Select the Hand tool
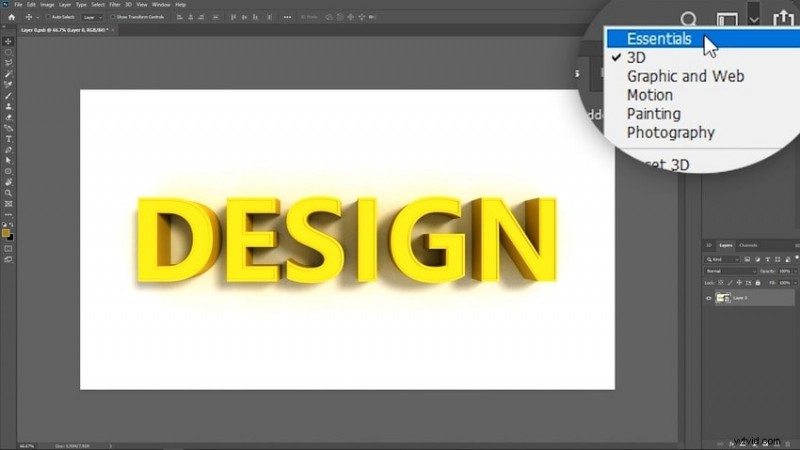The image size is (800, 450). tap(8, 182)
